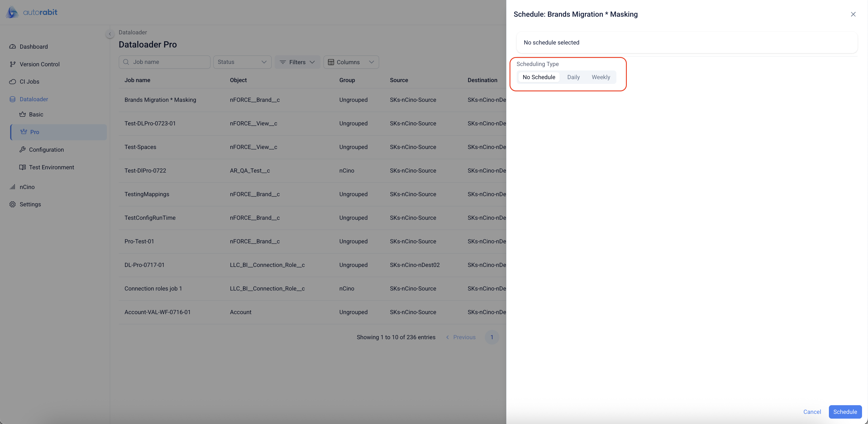This screenshot has width=868, height=424.
Task: Collapse the sidebar with chevron button
Action: tap(110, 34)
